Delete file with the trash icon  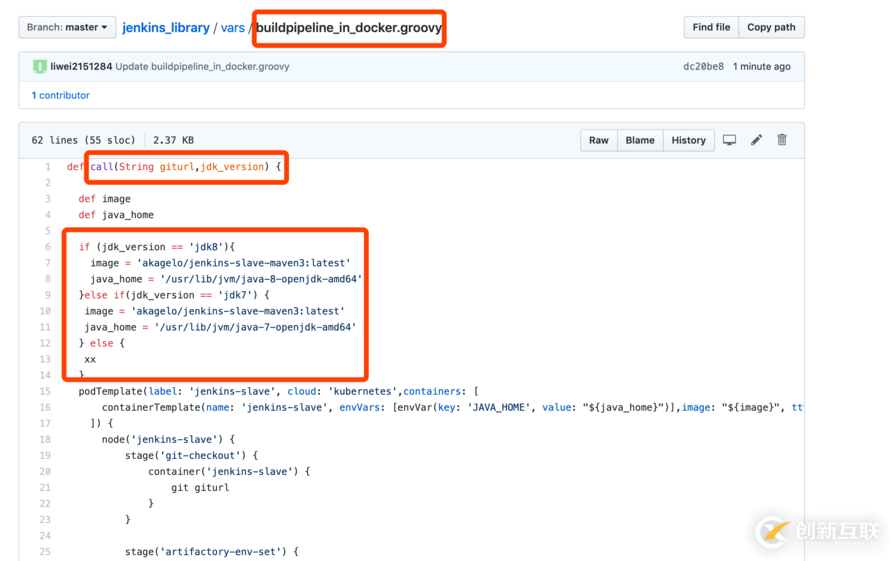point(782,140)
